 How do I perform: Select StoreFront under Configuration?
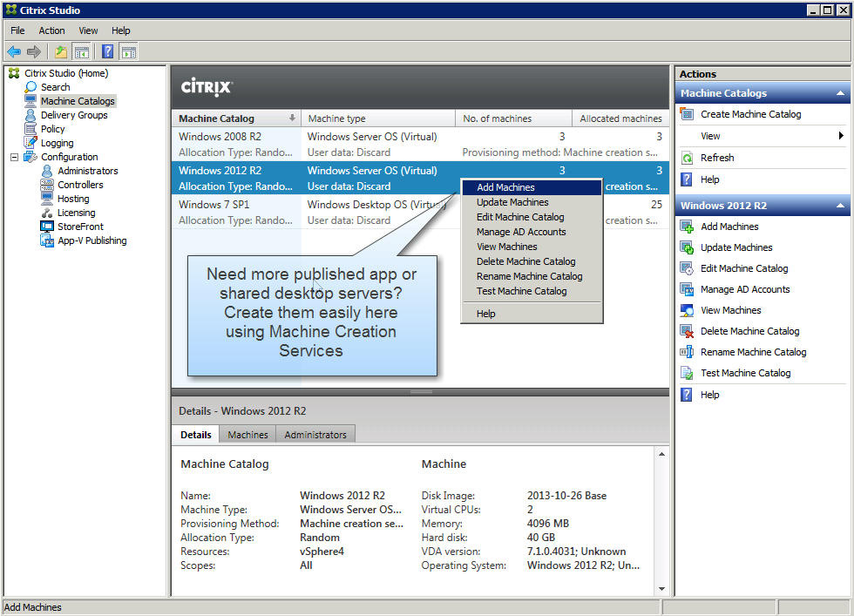coord(80,227)
